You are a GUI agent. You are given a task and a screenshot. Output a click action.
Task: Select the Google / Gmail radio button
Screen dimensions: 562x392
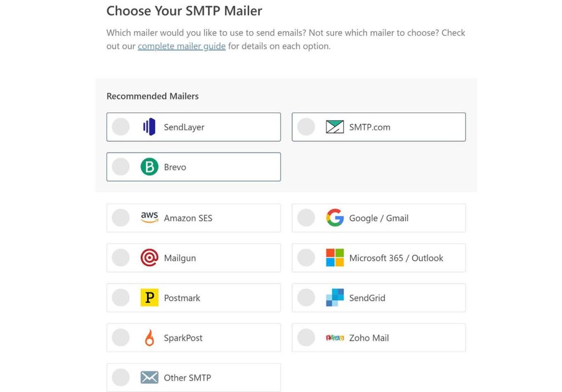point(306,218)
